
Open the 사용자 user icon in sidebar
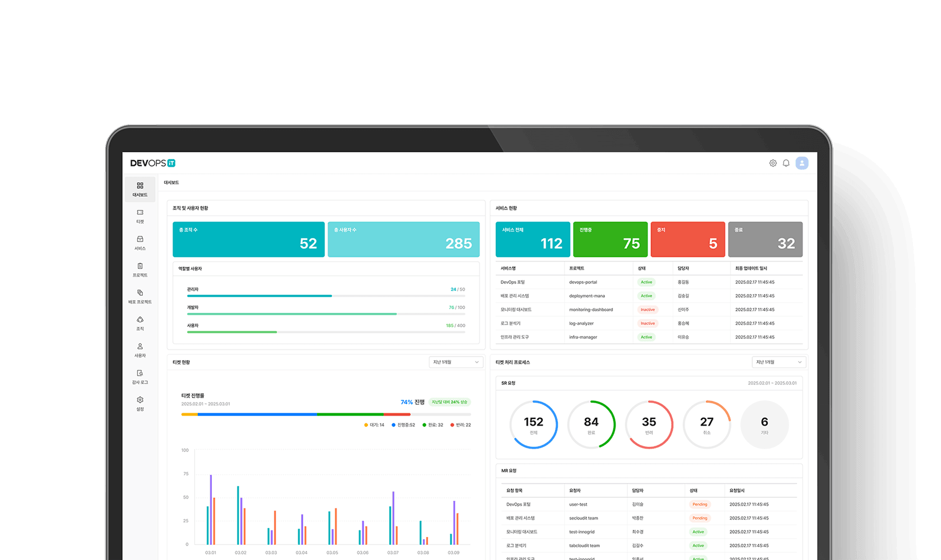pos(140,350)
